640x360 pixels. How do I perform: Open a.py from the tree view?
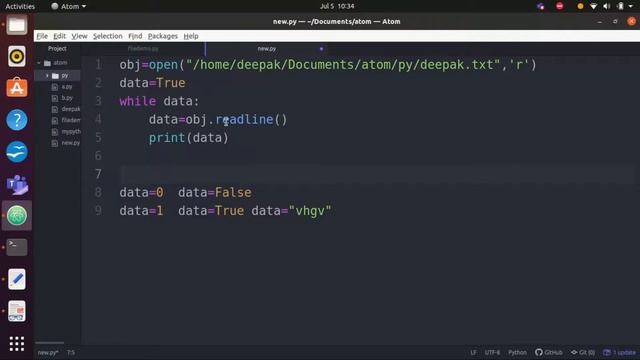tap(67, 87)
